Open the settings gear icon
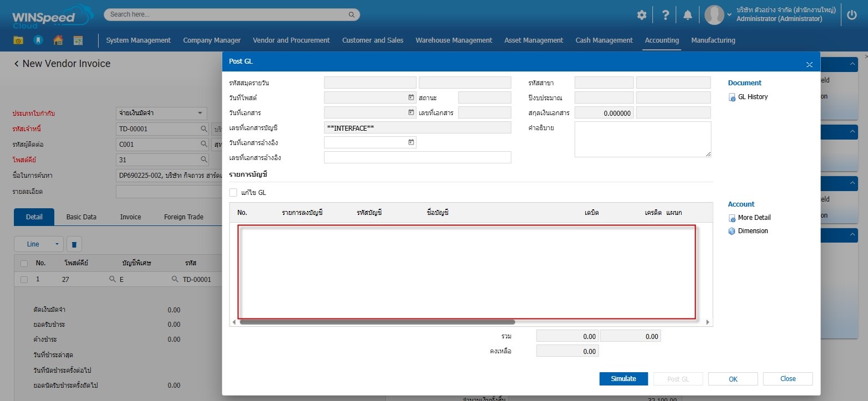868x401 pixels. [641, 15]
